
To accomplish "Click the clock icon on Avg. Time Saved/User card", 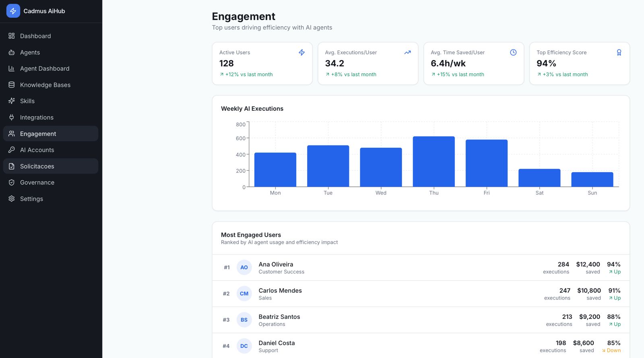I will point(513,52).
